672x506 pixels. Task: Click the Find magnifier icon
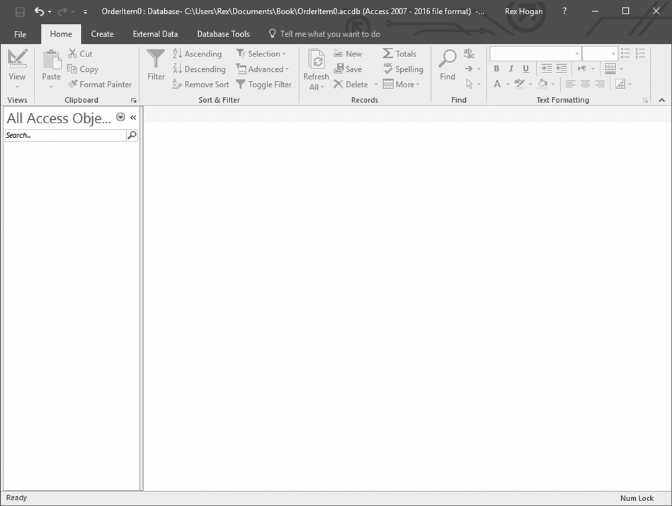pyautogui.click(x=447, y=59)
